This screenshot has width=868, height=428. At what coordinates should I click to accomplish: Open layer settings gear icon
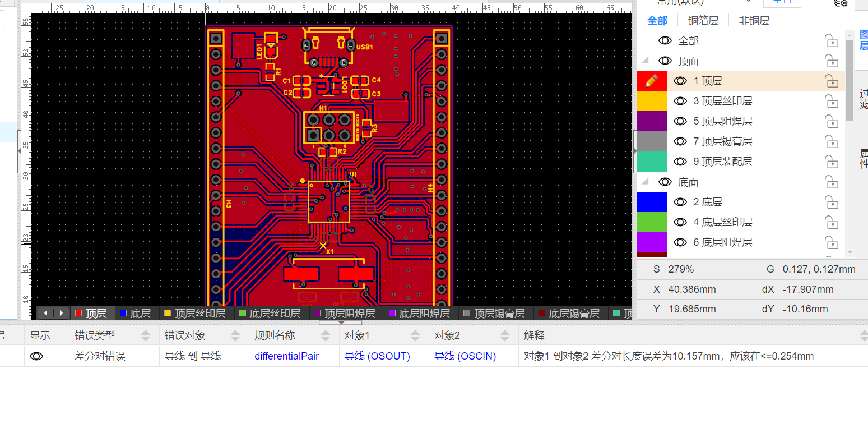(842, 3)
